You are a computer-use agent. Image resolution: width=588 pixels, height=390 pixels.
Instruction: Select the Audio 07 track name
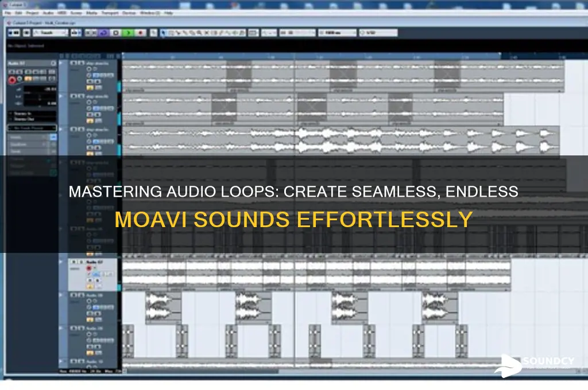(94, 262)
